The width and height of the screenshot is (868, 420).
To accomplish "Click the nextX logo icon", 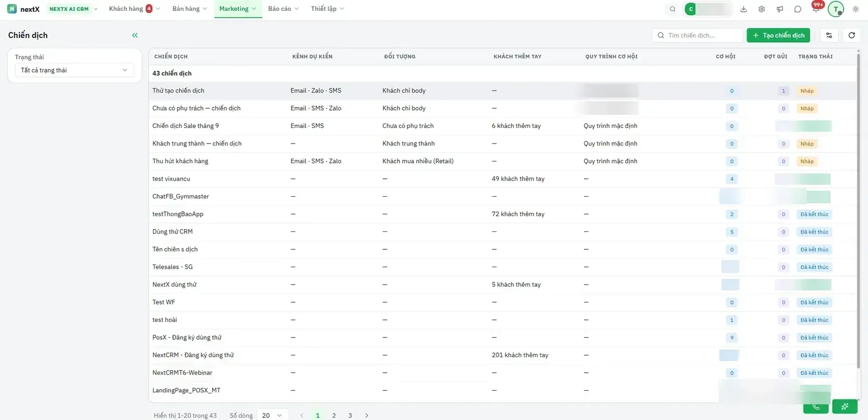I will point(12,9).
